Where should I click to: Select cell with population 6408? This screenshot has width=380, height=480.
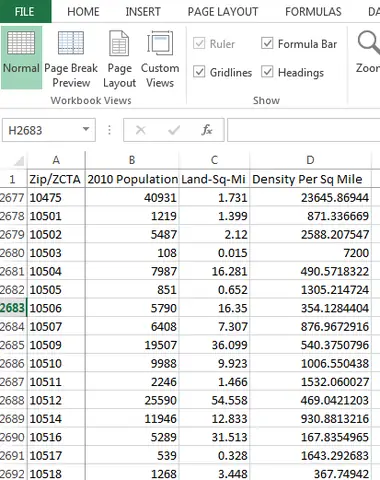pyautogui.click(x=132, y=326)
